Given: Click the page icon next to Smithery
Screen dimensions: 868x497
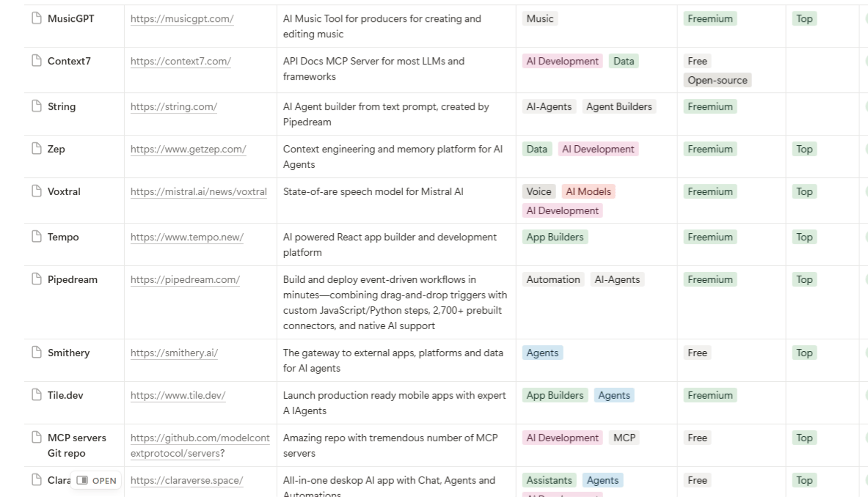Looking at the screenshot, I should point(37,353).
